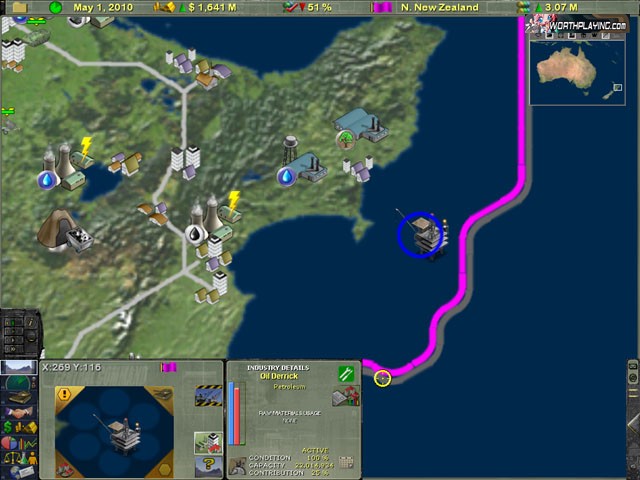Click the yellow question mark help icon
Viewport: 640px width, 480px height.
click(209, 464)
